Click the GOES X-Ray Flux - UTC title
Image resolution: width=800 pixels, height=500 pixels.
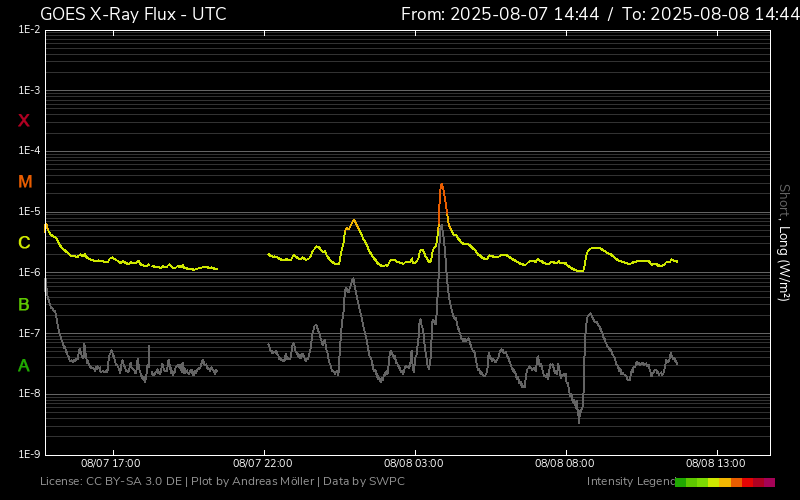click(x=133, y=14)
